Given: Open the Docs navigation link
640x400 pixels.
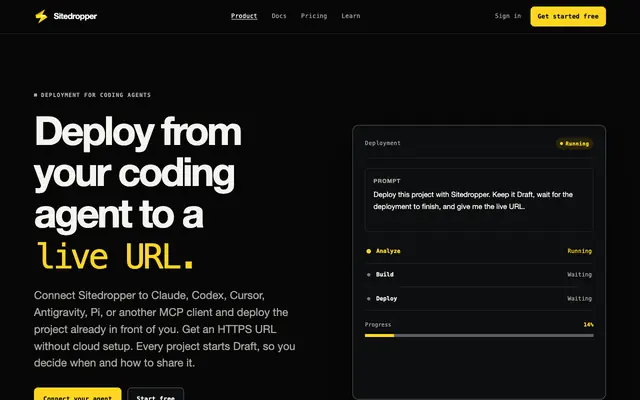Looking at the screenshot, I should (279, 16).
